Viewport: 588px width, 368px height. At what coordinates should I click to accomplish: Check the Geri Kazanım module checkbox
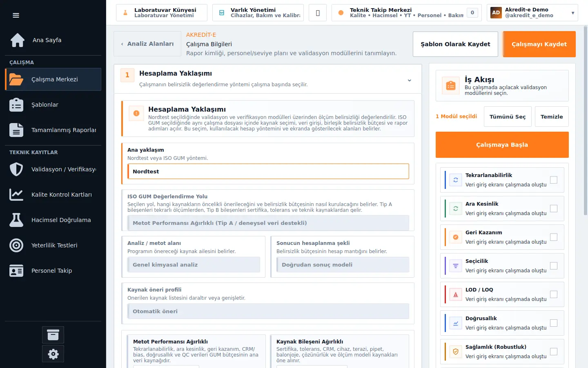[x=554, y=237]
